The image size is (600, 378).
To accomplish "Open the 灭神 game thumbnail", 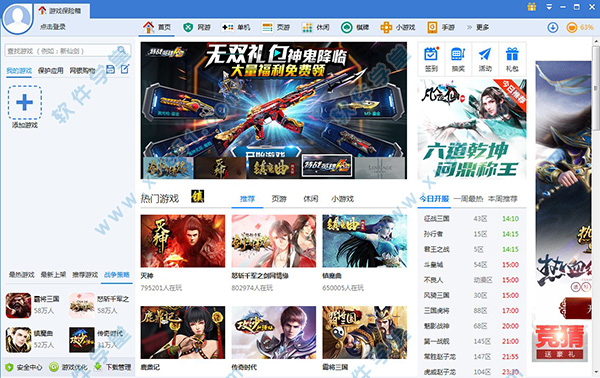I will 183,241.
